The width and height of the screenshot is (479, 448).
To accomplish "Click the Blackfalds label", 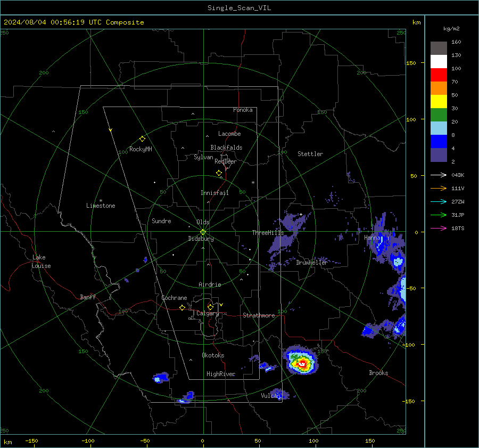I will click(226, 148).
